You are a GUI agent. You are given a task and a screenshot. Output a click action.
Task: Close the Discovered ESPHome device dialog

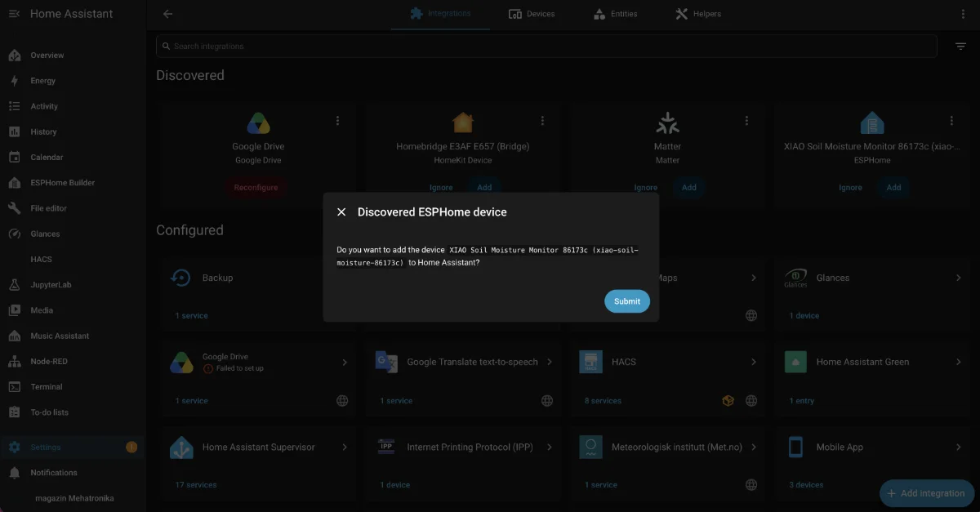click(341, 212)
